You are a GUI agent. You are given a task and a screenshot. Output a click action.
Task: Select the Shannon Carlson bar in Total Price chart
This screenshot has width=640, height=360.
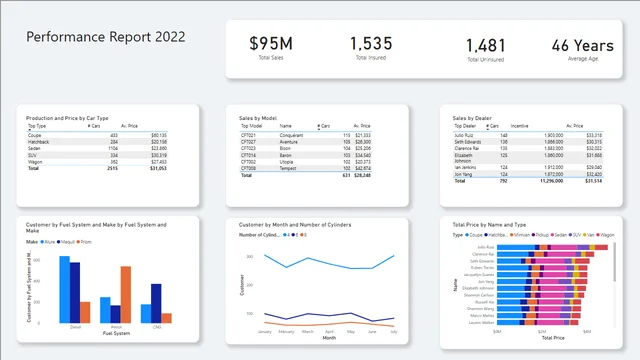[x=541, y=295]
